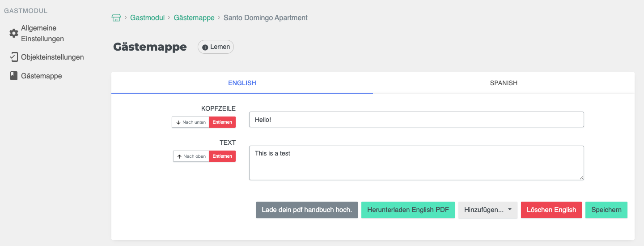This screenshot has height=246, width=644.
Task: Click the Objekteinstellungen checklist icon
Action: point(14,57)
